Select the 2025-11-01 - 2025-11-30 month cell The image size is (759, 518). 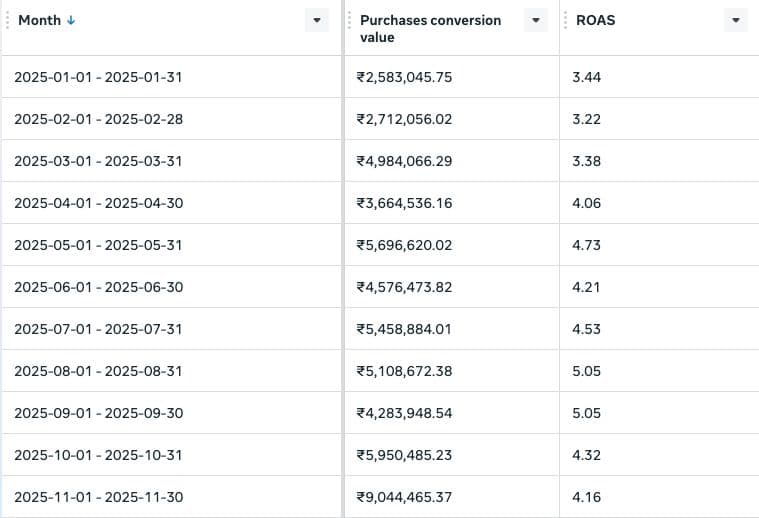pos(98,497)
